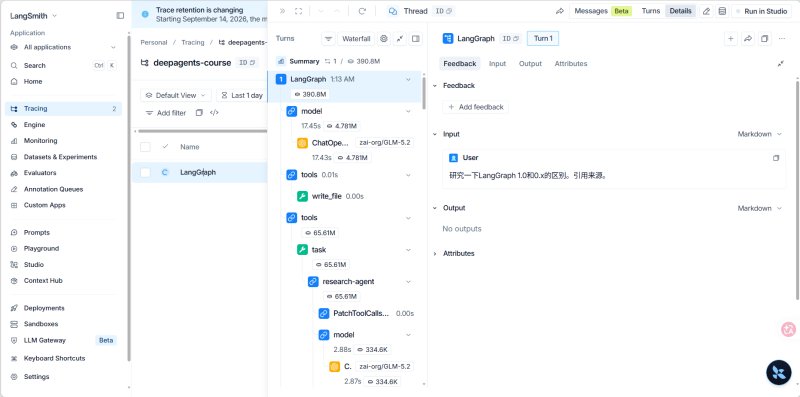Click the double-chevron collapse panel icon

click(282, 11)
